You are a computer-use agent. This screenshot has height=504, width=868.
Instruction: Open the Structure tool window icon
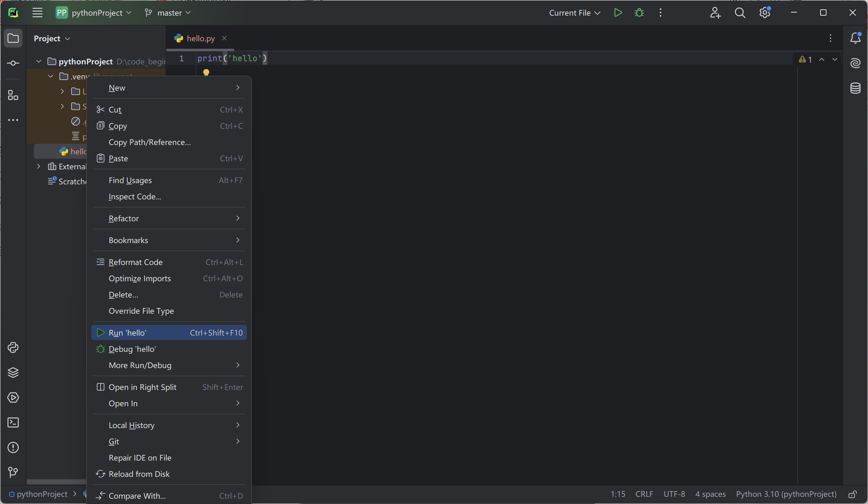pos(13,95)
